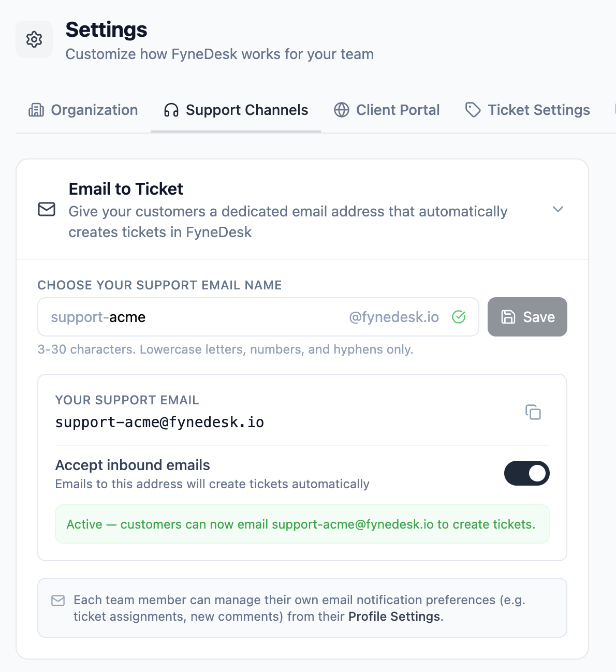This screenshot has height=672, width=616.
Task: Click the Save button
Action: 527,317
